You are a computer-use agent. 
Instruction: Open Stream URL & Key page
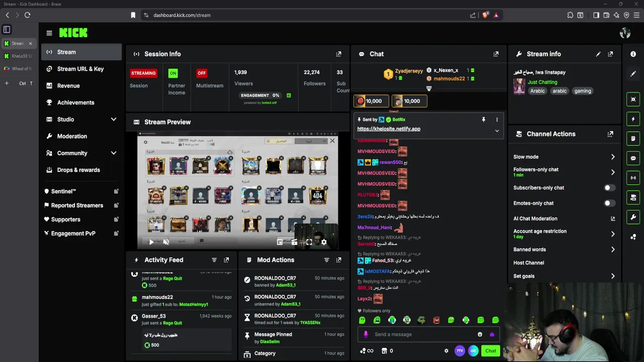82,69
